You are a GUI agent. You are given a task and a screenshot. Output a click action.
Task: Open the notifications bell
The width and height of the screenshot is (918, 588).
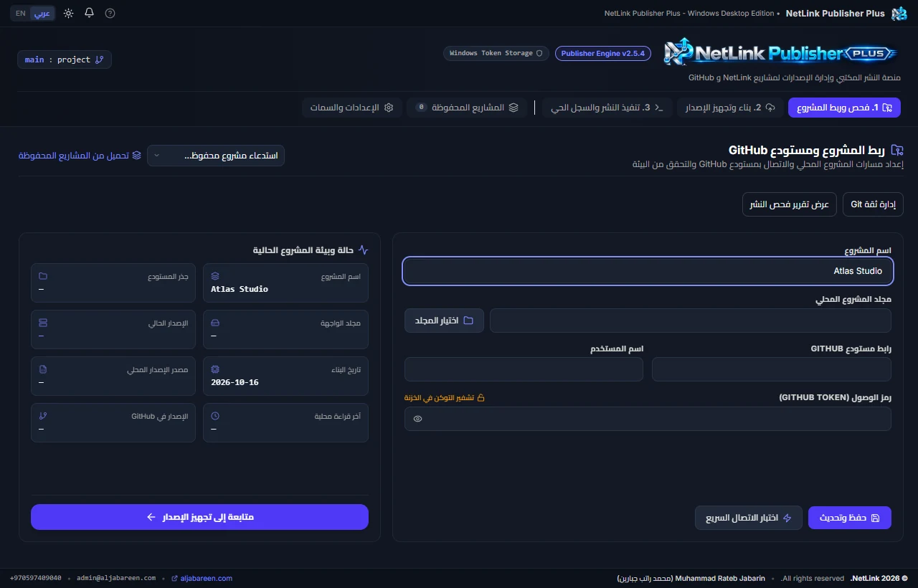click(x=89, y=13)
